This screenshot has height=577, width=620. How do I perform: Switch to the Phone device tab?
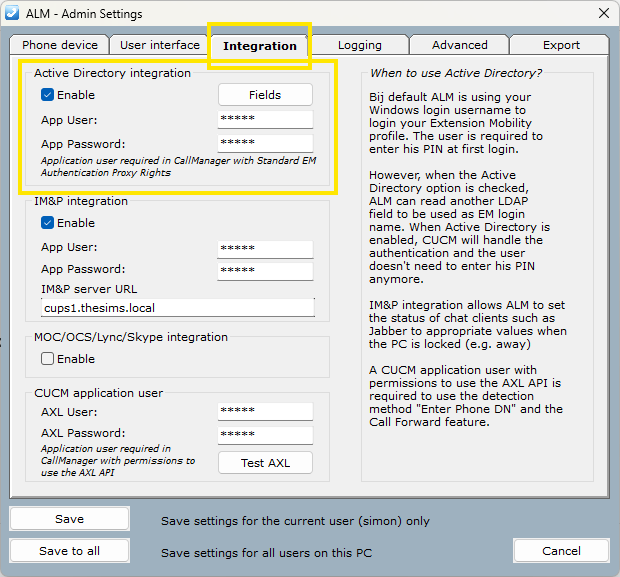60,45
